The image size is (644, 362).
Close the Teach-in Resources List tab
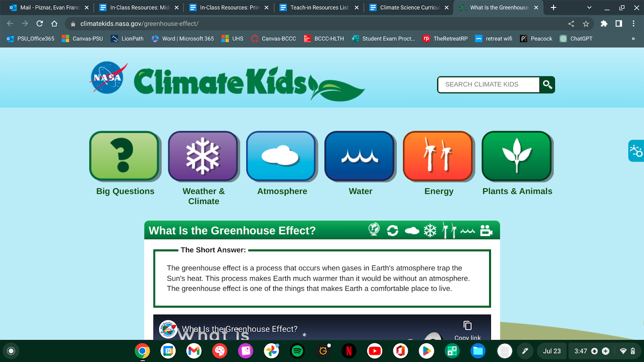pos(357,8)
